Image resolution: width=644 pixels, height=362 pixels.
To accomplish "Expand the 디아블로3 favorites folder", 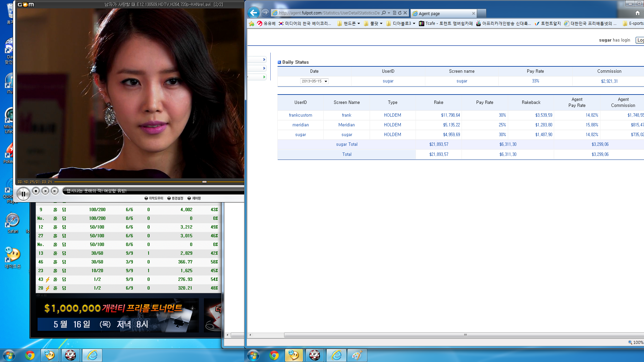I will click(x=401, y=23).
